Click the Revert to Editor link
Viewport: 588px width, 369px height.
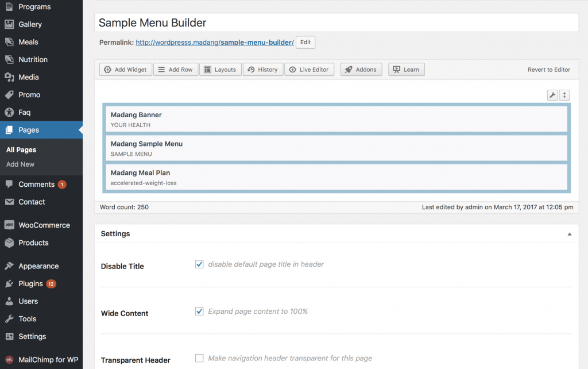[x=548, y=70]
